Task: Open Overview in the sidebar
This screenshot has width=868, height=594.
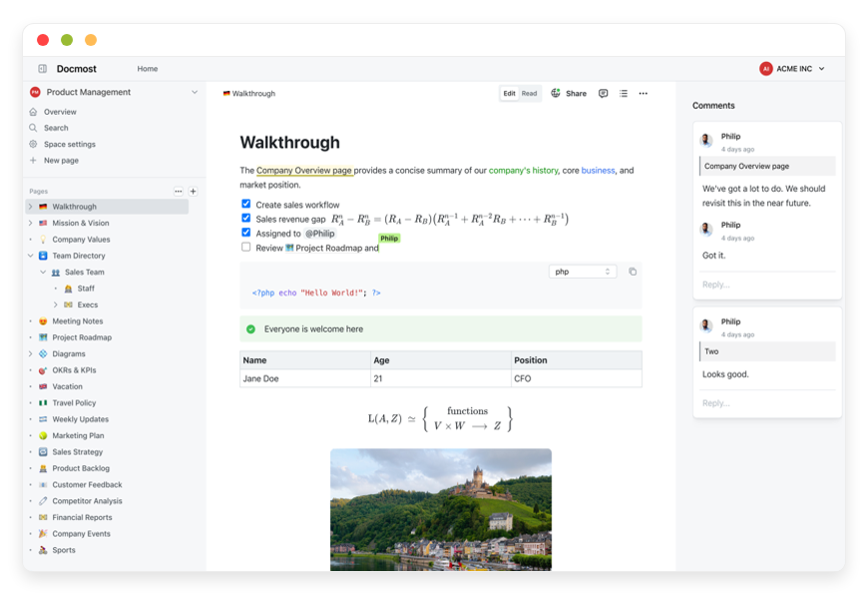Action: 60,112
